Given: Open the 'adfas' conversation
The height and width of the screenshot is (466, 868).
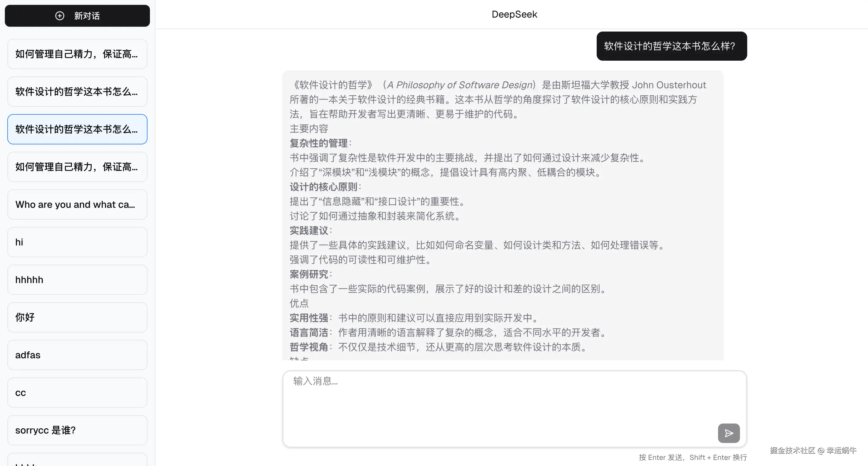Looking at the screenshot, I should (77, 355).
